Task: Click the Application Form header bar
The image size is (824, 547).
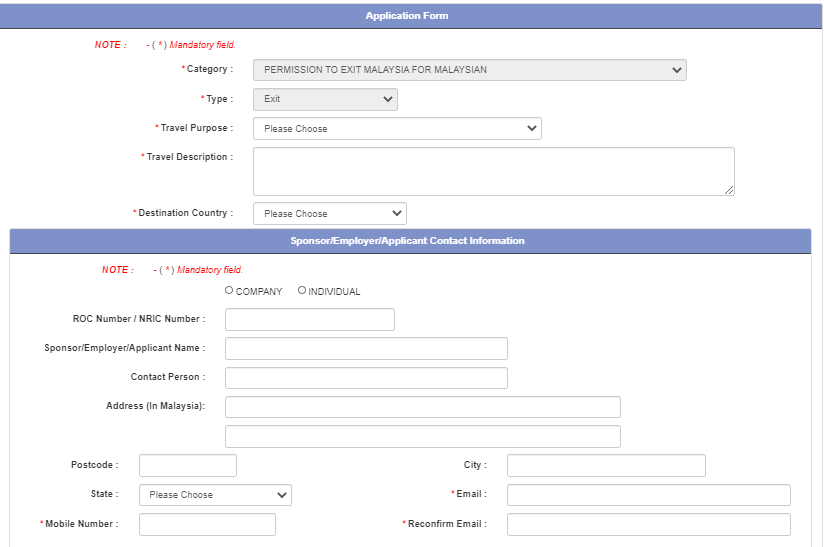Action: coord(407,16)
